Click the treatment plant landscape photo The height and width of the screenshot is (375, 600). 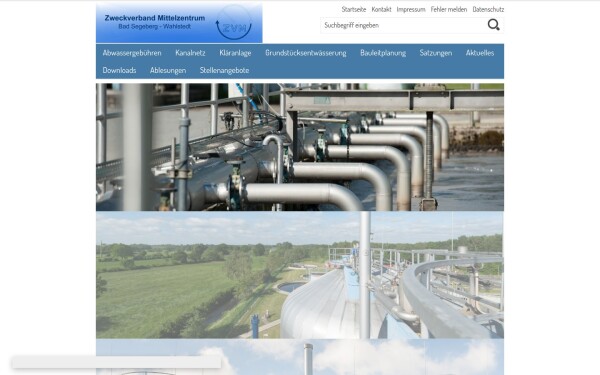(300, 275)
